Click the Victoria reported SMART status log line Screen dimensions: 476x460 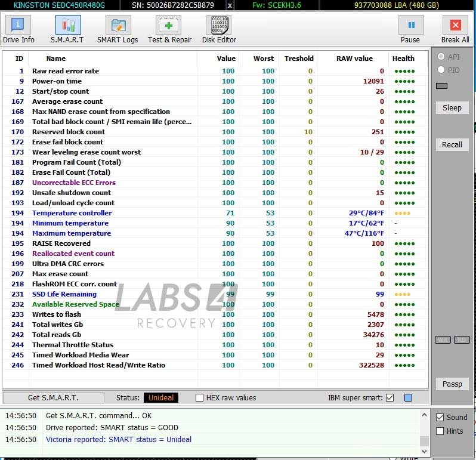(x=118, y=439)
